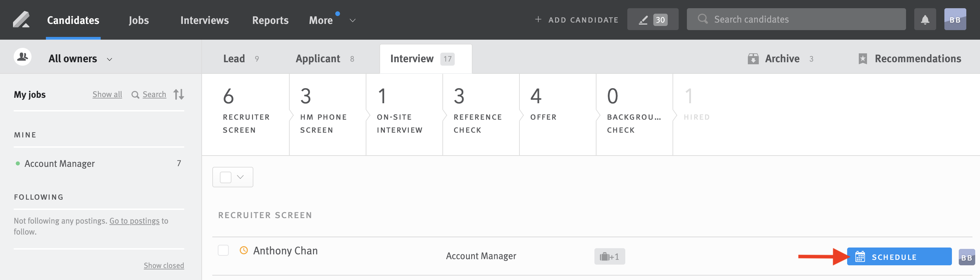980x280 pixels.
Task: Tick the select-all candidates checkbox
Action: (x=226, y=177)
